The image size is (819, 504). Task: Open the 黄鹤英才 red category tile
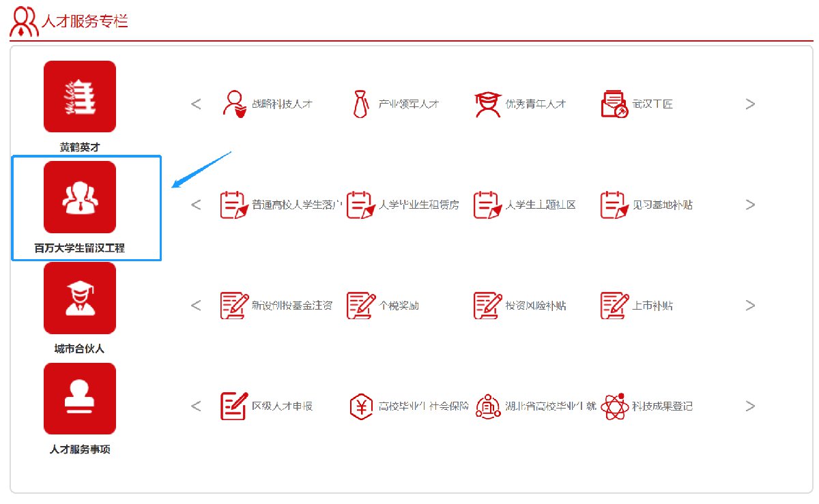click(x=80, y=96)
